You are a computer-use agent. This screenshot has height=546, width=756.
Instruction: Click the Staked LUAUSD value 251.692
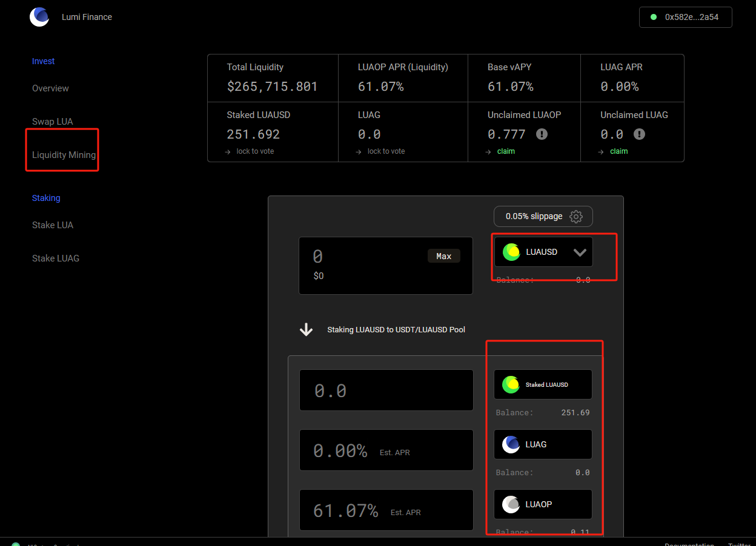tap(253, 134)
